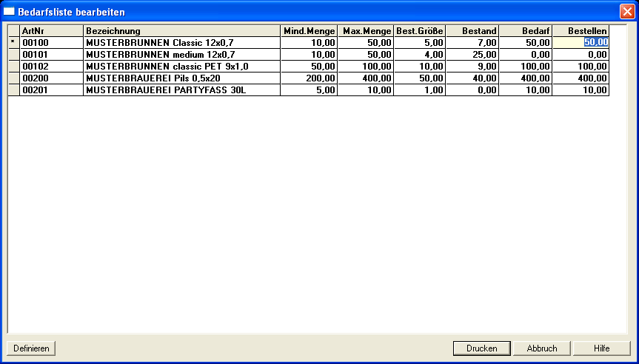
Task: Select row marker for article 00100
Action: pyautogui.click(x=13, y=42)
